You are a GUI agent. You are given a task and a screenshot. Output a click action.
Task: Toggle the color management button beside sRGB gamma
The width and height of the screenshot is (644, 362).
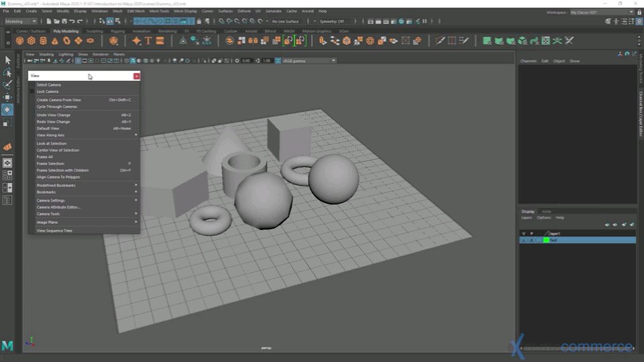point(278,61)
